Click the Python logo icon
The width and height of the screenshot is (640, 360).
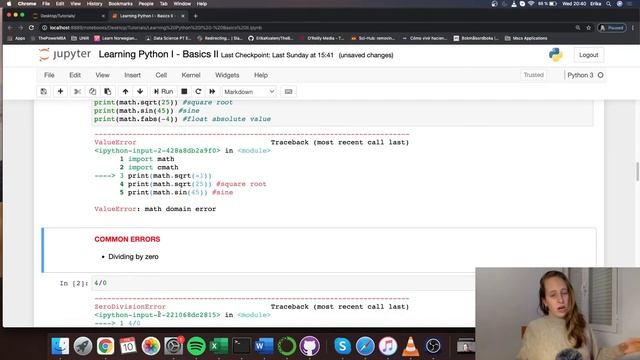coord(556,55)
